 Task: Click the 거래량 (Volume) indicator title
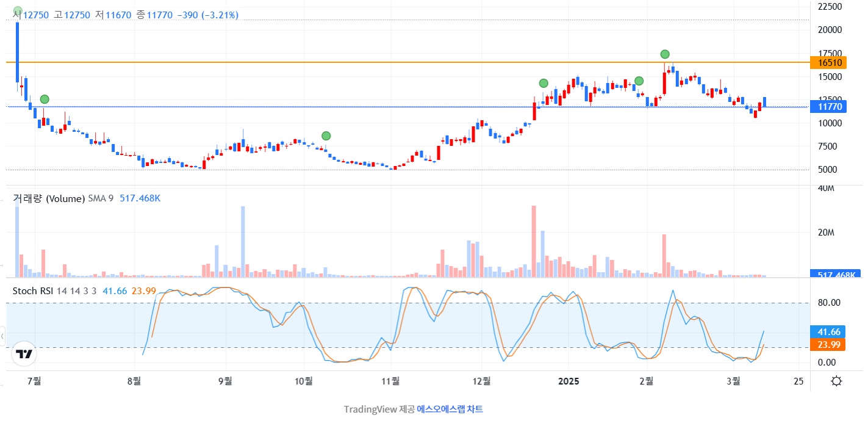point(49,198)
